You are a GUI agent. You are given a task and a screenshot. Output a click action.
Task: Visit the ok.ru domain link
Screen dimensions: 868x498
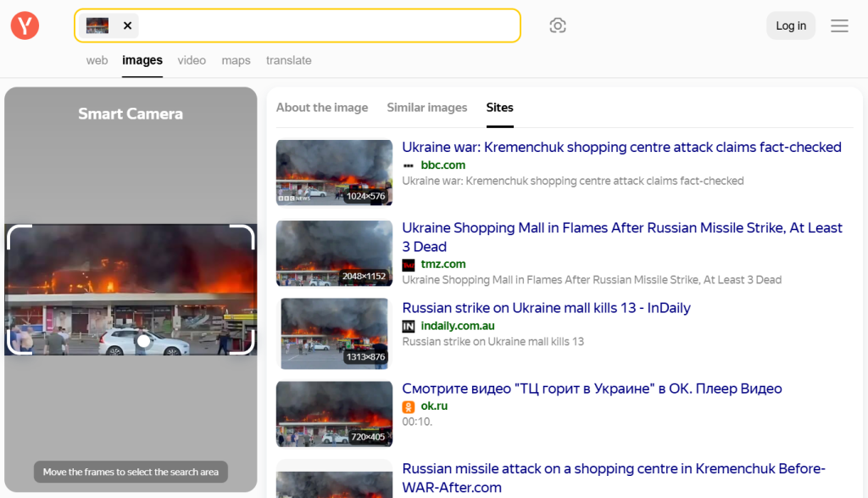pyautogui.click(x=434, y=406)
